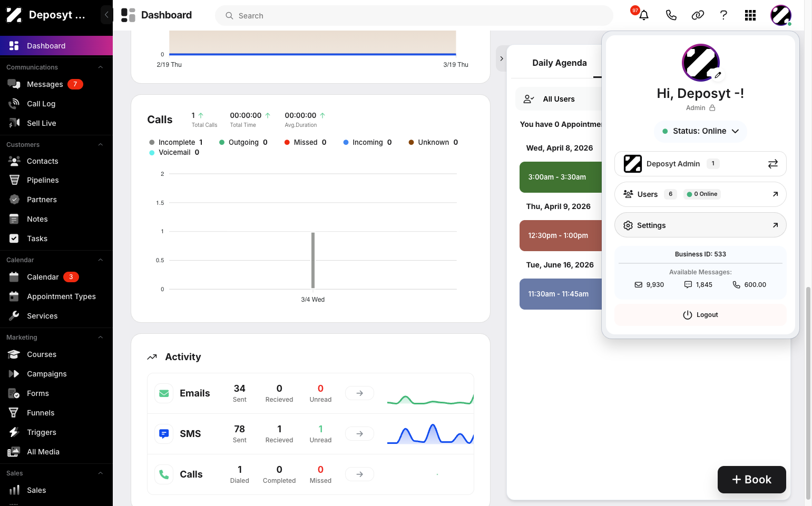The image size is (812, 506).
Task: Toggle the Incomplete calls legend item
Action: pyautogui.click(x=176, y=142)
